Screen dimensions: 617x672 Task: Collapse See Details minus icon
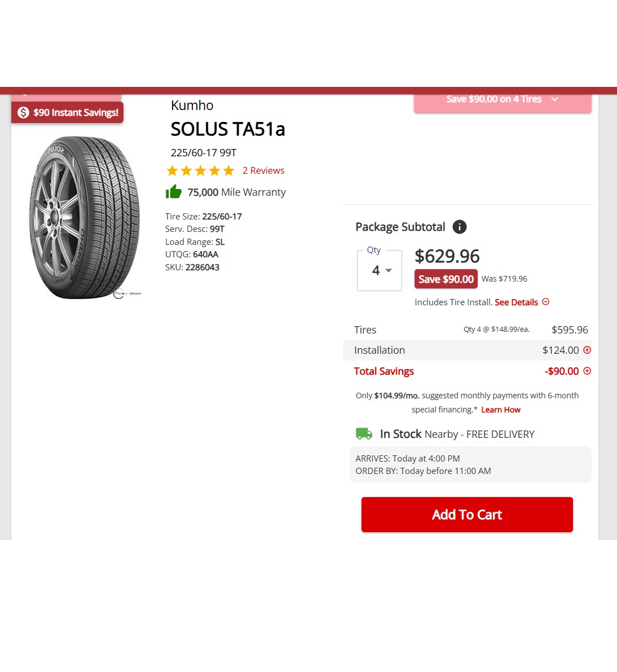point(545,302)
